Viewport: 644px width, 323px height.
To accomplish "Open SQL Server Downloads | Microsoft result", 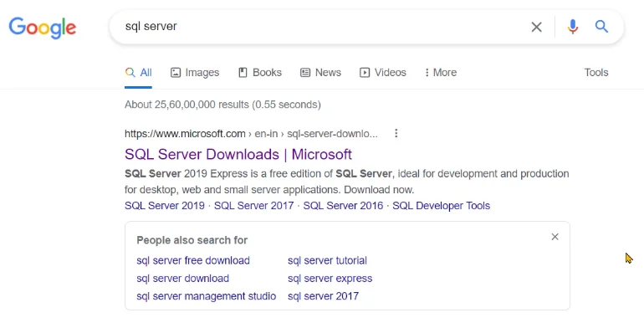I will [238, 155].
